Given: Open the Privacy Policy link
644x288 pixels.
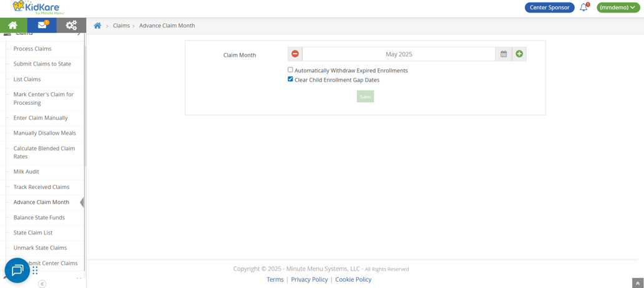Looking at the screenshot, I should 310,279.
